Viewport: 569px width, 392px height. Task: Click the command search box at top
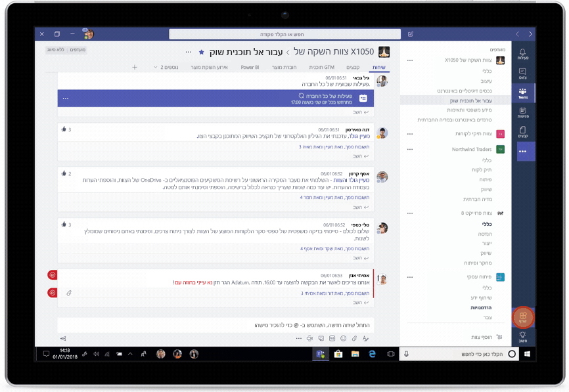[284, 34]
